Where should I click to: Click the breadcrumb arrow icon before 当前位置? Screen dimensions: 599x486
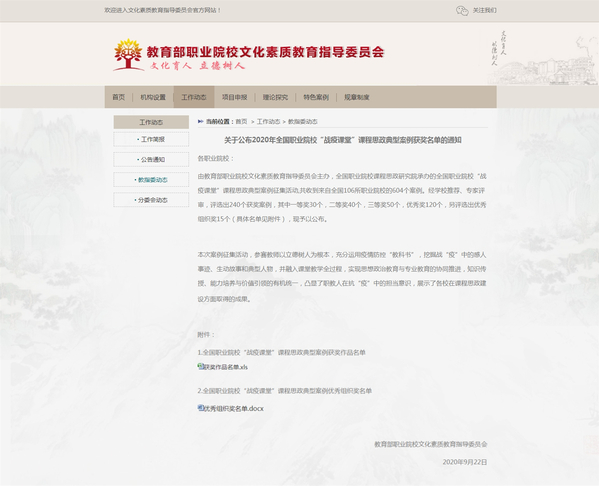point(201,122)
